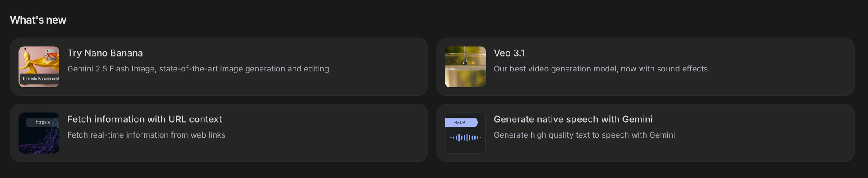The height and width of the screenshot is (178, 868).
Task: Click the 'Turn into Banana cost' caption label
Action: point(40,79)
